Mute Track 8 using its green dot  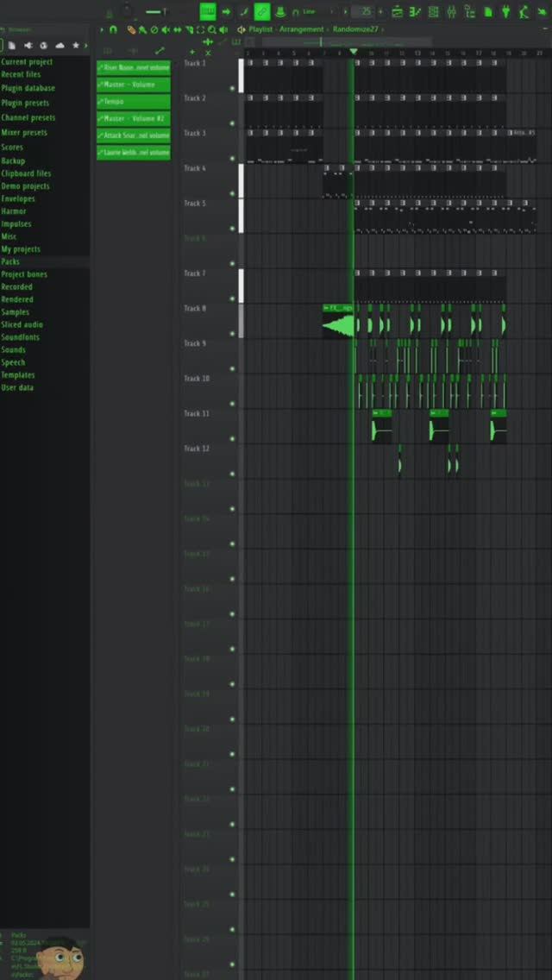(233, 334)
